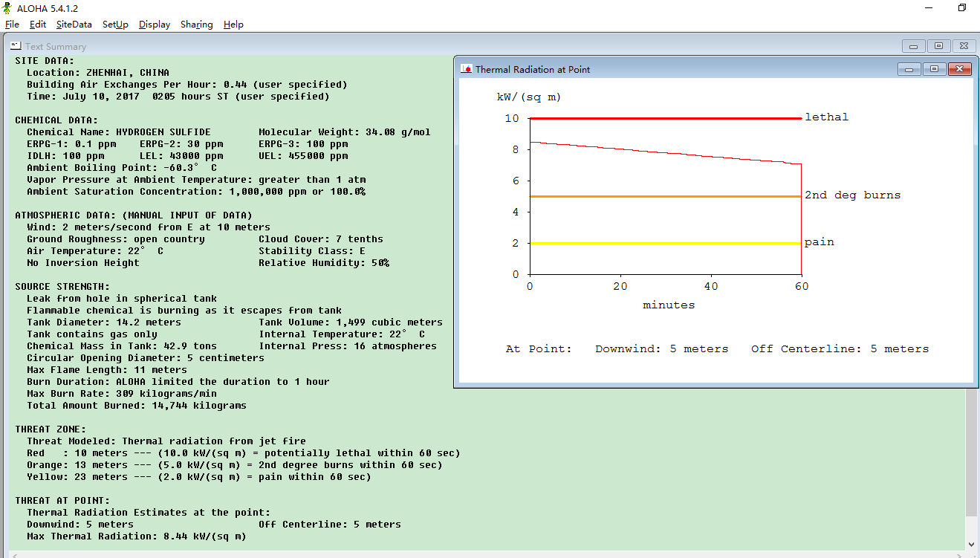The height and width of the screenshot is (558, 980).
Task: Click the UEL: 455000 ppm value
Action: pos(303,156)
